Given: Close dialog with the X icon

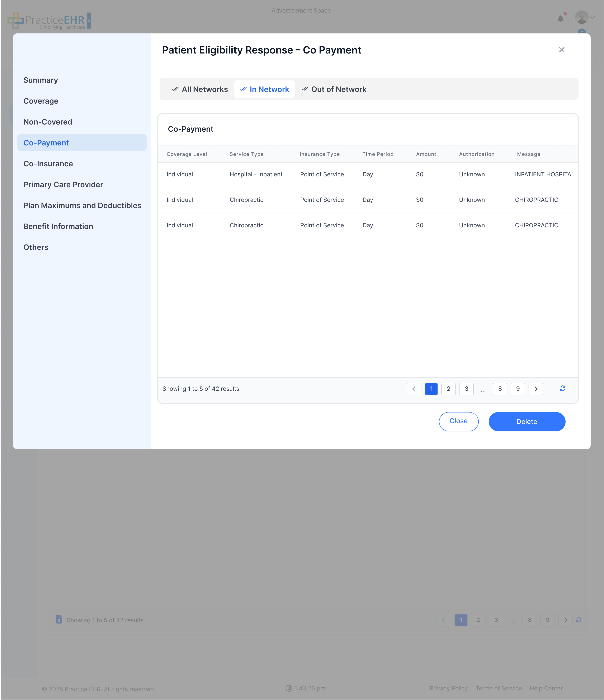Looking at the screenshot, I should click(561, 50).
